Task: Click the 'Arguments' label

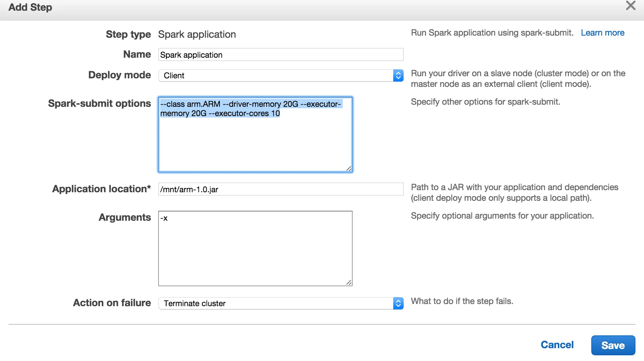Action: pos(125,218)
